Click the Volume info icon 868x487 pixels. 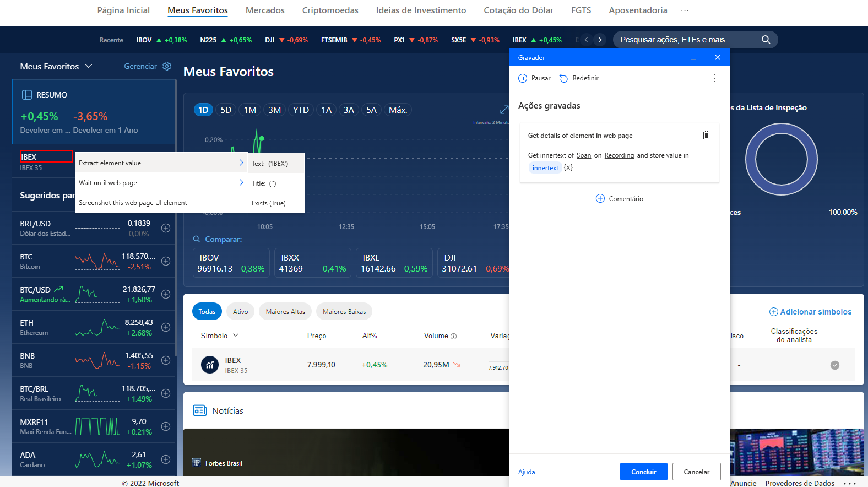[454, 336]
